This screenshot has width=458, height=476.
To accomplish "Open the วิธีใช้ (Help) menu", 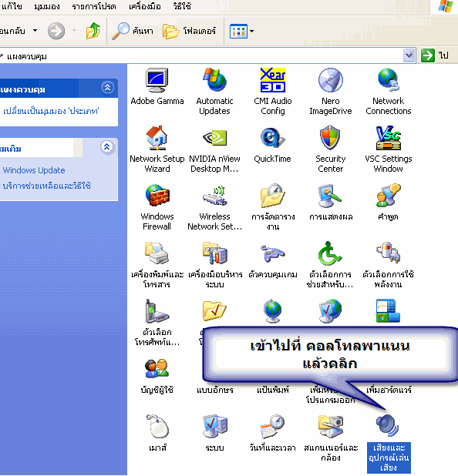I will point(182,6).
